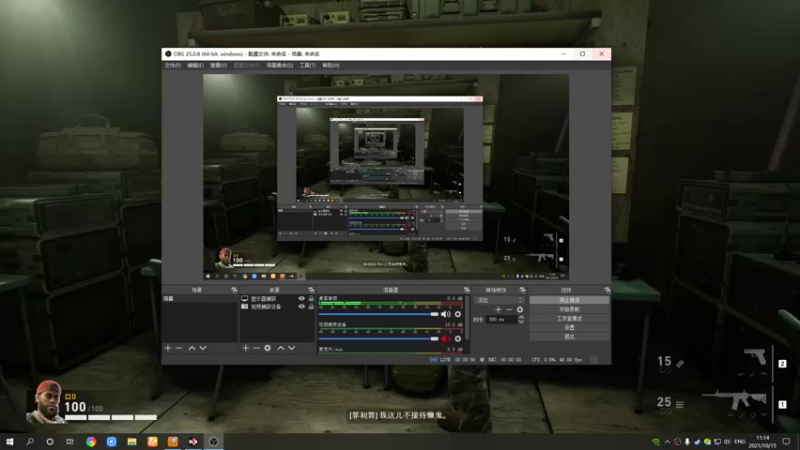Screen dimensions: 800x450
Task: Open the File menu in OBS
Action: [172, 65]
